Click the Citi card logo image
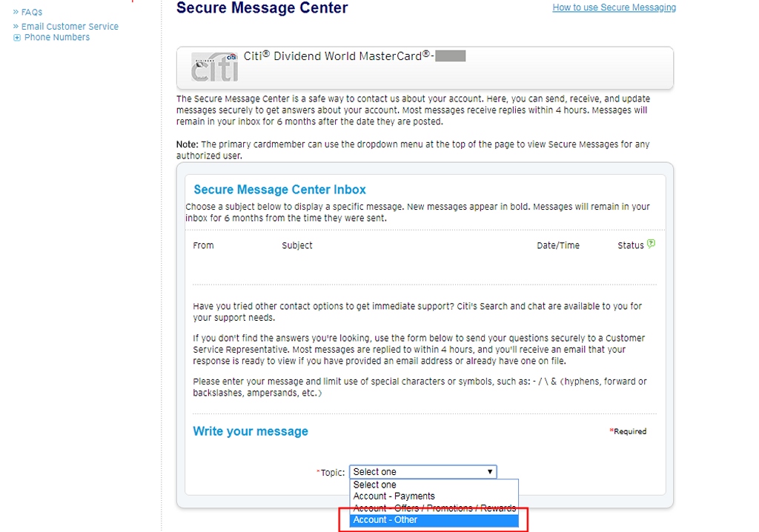 point(214,67)
